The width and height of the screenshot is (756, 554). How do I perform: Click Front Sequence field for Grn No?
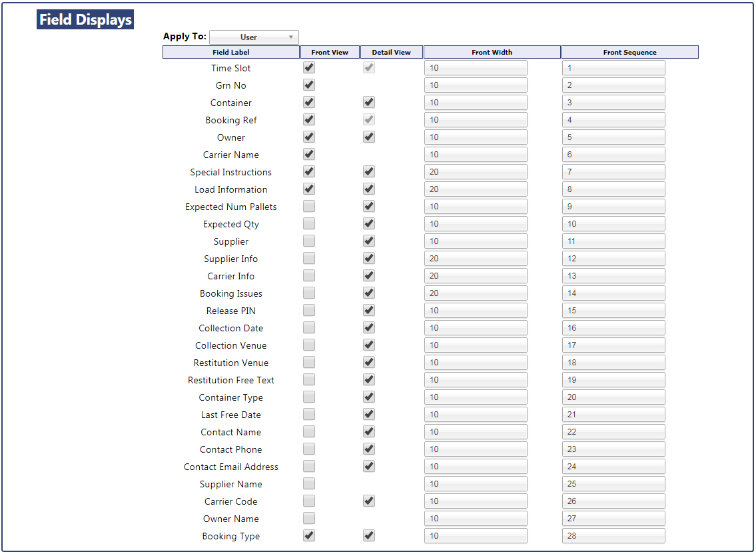pyautogui.click(x=613, y=85)
